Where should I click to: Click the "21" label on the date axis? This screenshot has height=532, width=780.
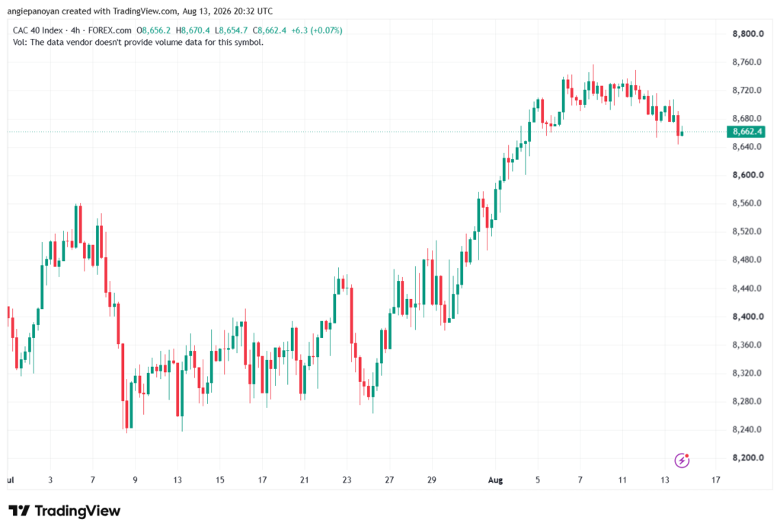305,479
